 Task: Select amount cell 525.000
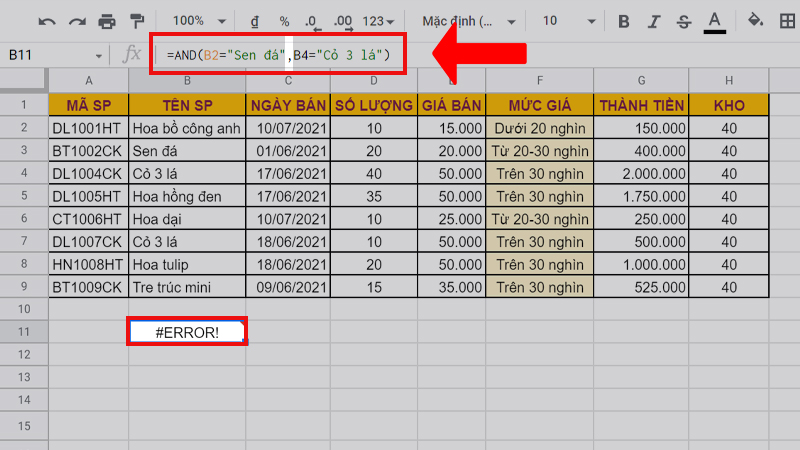coord(641,287)
